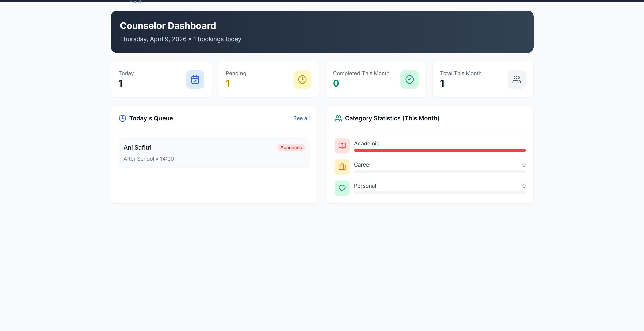Viewport: 644px width, 331px height.
Task: Click the Personal progress bar
Action: tap(440, 192)
